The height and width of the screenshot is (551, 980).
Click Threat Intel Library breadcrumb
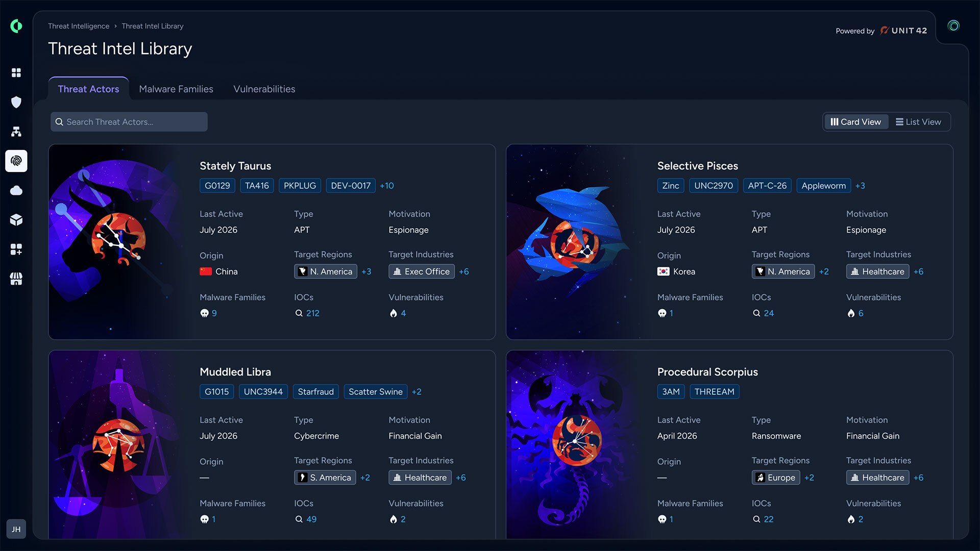(153, 26)
